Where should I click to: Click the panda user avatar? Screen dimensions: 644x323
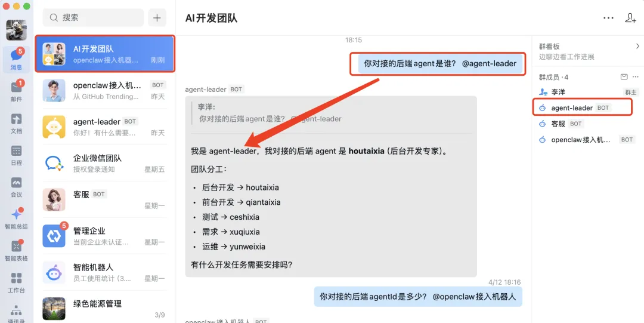point(17,30)
